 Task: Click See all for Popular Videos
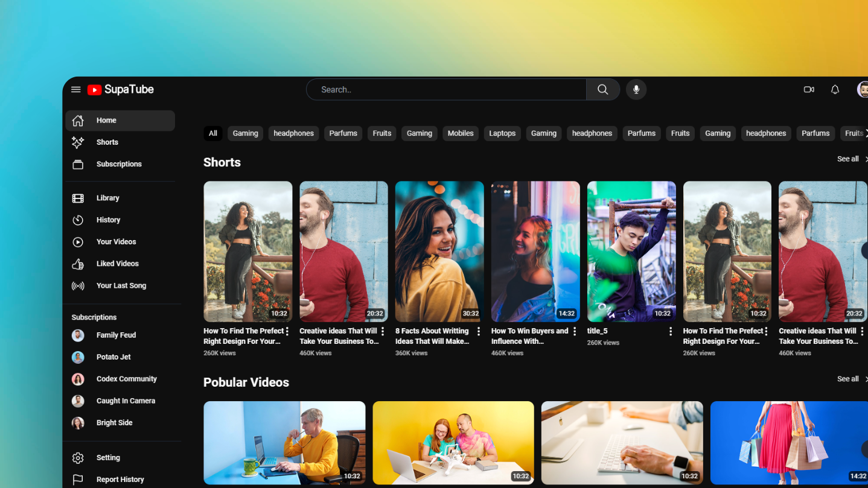click(847, 379)
